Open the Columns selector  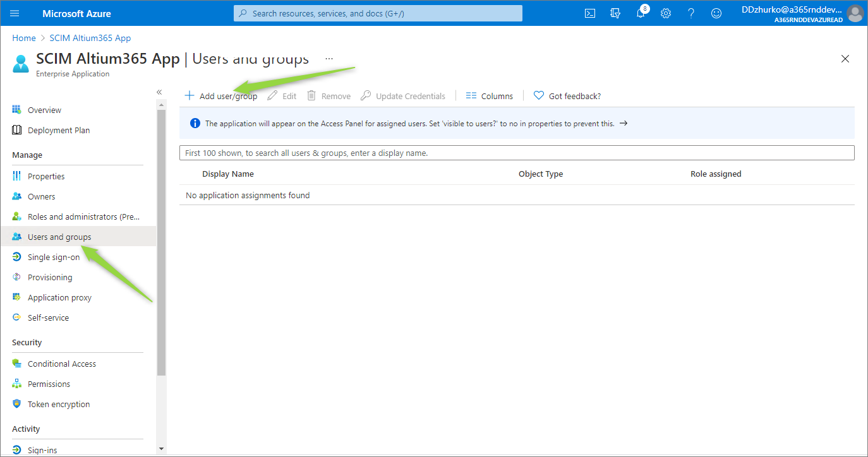[490, 96]
